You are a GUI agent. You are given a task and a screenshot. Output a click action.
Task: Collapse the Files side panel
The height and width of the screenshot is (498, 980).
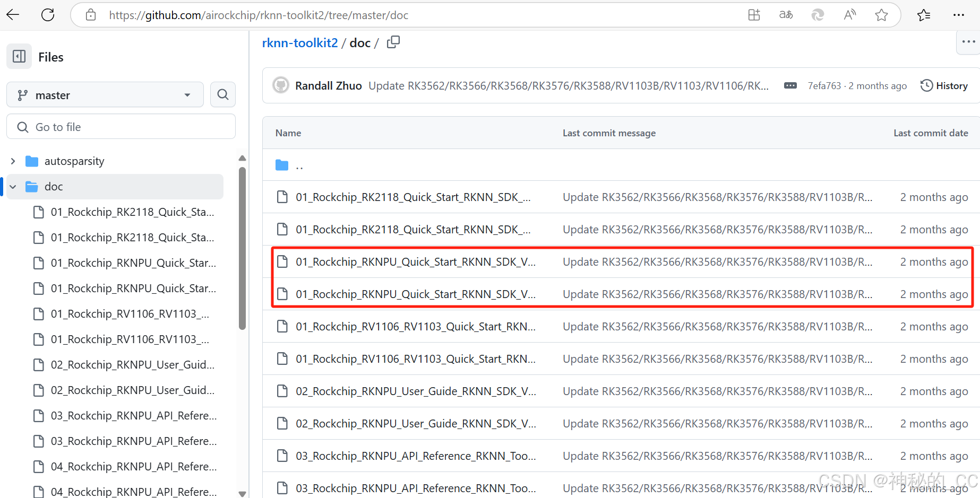(19, 56)
